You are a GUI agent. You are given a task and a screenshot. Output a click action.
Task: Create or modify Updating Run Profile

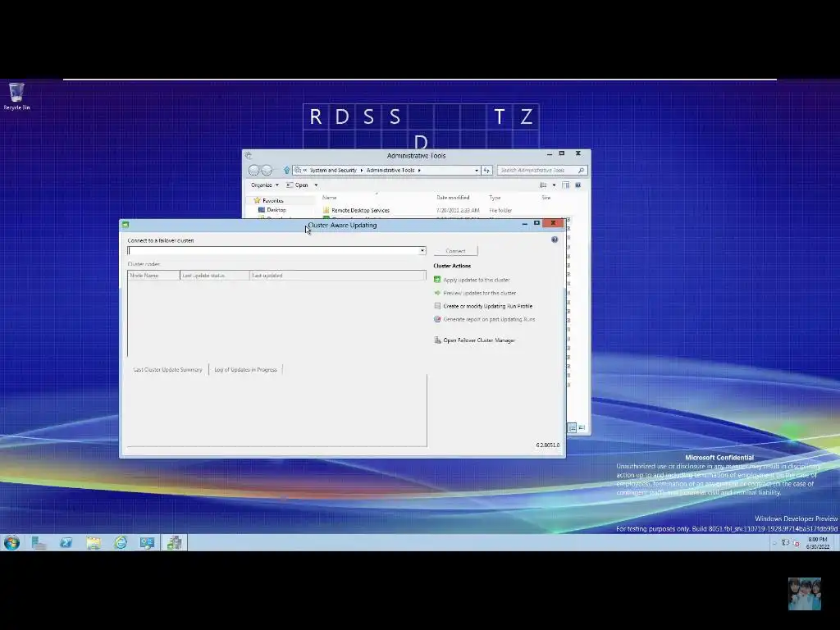pos(487,306)
